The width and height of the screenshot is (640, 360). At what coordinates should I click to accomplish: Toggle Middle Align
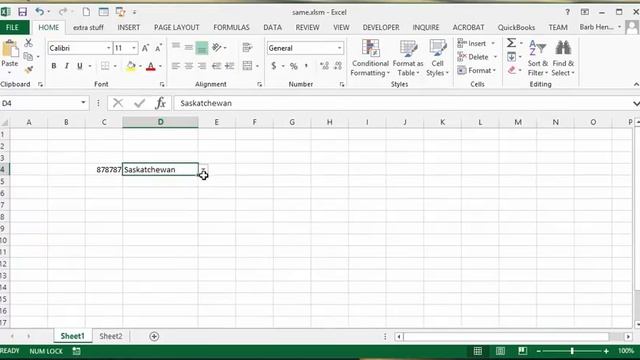coord(189,47)
